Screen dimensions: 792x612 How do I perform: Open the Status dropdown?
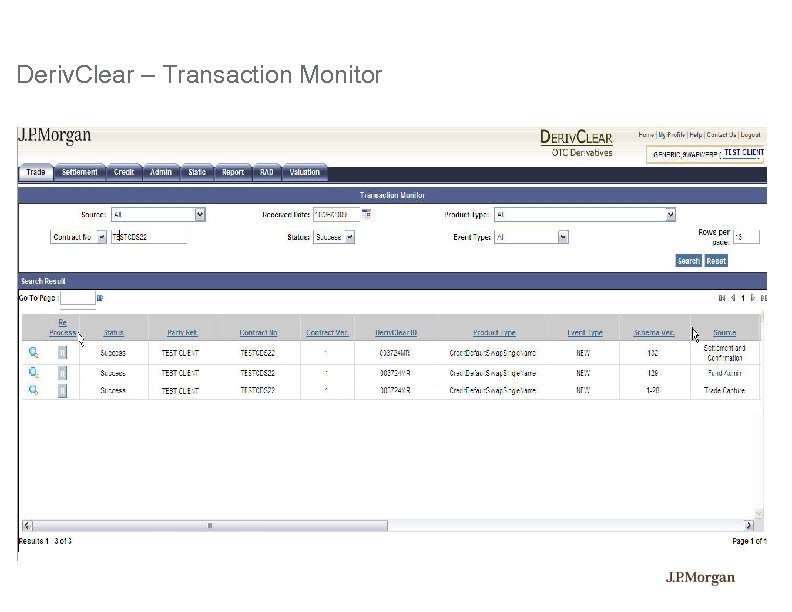pos(350,237)
